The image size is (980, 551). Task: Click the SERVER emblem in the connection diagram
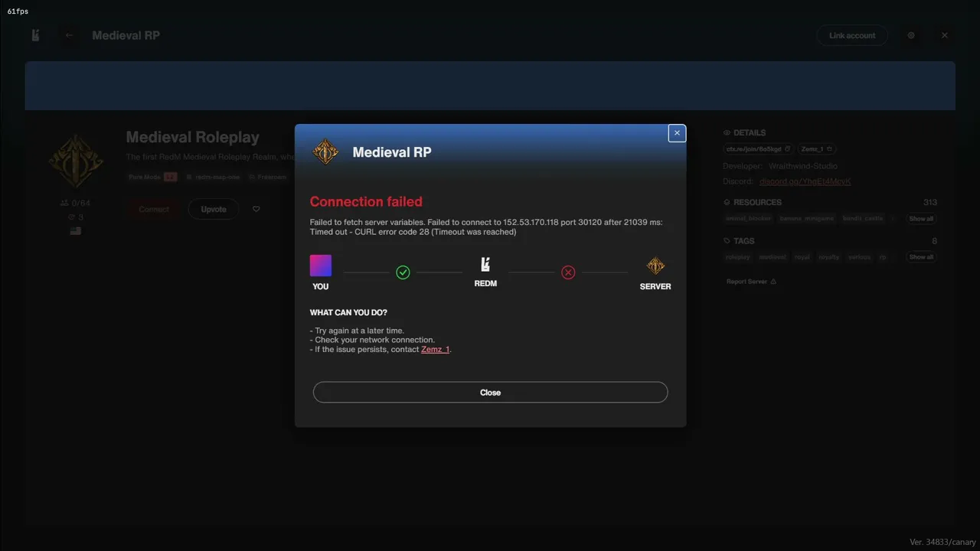click(x=655, y=266)
